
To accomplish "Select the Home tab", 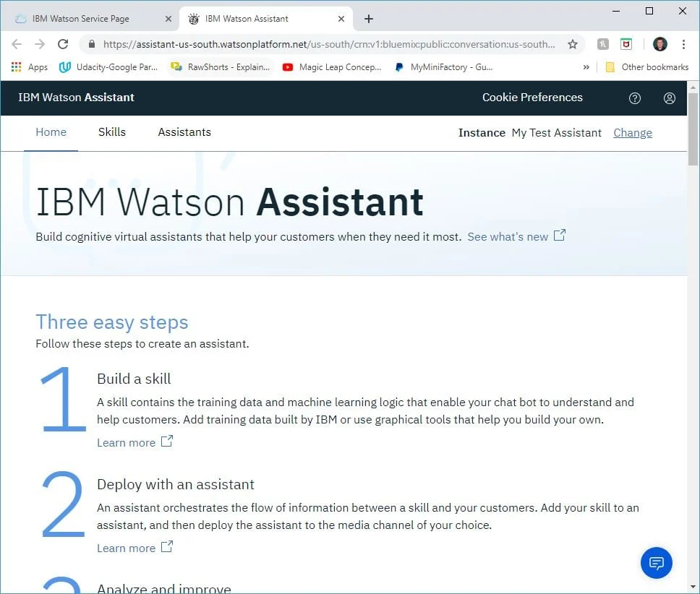I will click(51, 132).
